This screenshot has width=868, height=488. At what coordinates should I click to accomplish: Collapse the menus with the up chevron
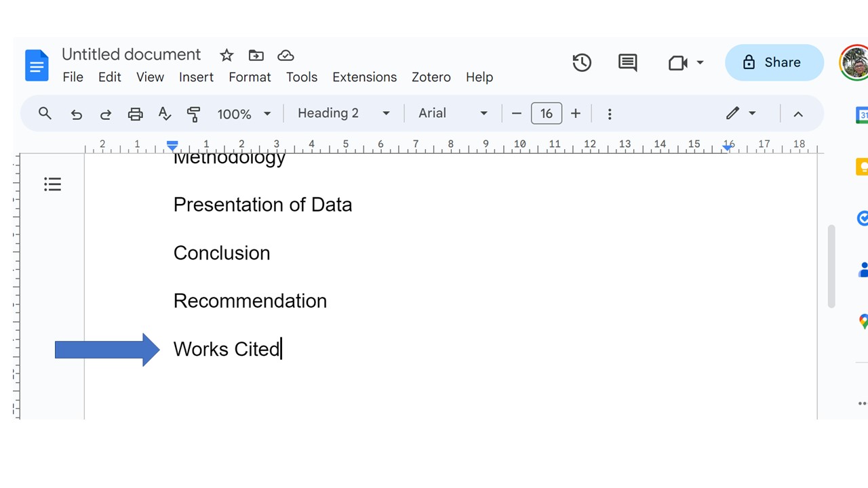click(x=798, y=114)
